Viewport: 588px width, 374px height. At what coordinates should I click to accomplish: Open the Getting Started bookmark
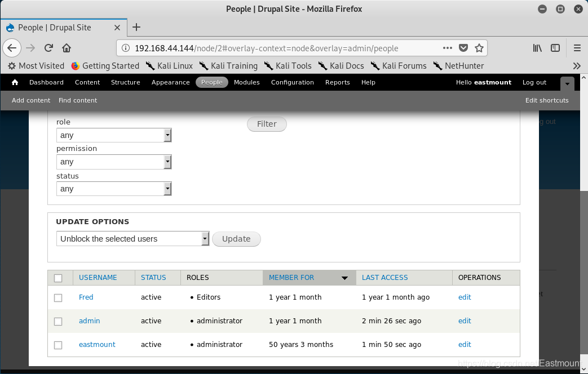pyautogui.click(x=105, y=66)
